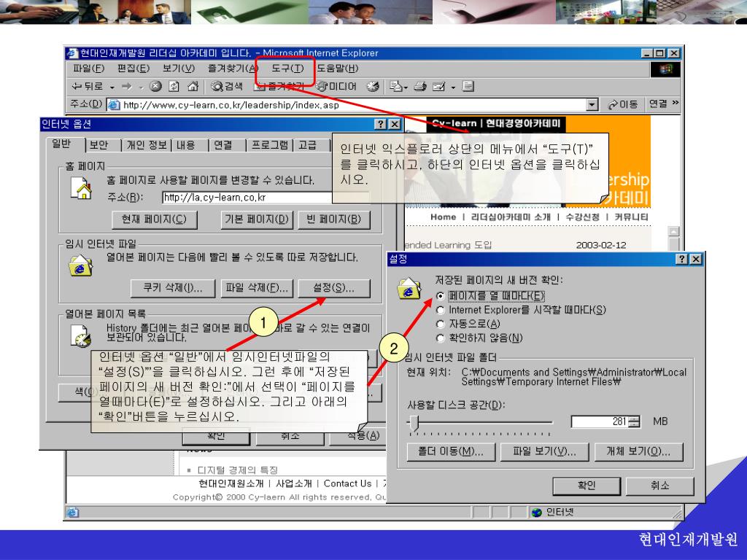
Task: Click the Windows logo throbber in IE
Action: coord(665,69)
